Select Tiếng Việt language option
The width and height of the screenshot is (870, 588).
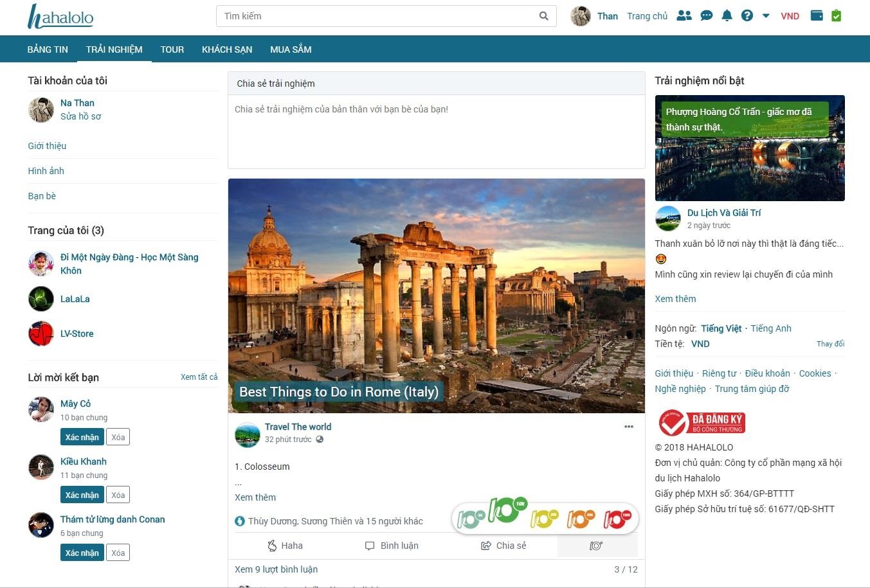click(x=721, y=328)
